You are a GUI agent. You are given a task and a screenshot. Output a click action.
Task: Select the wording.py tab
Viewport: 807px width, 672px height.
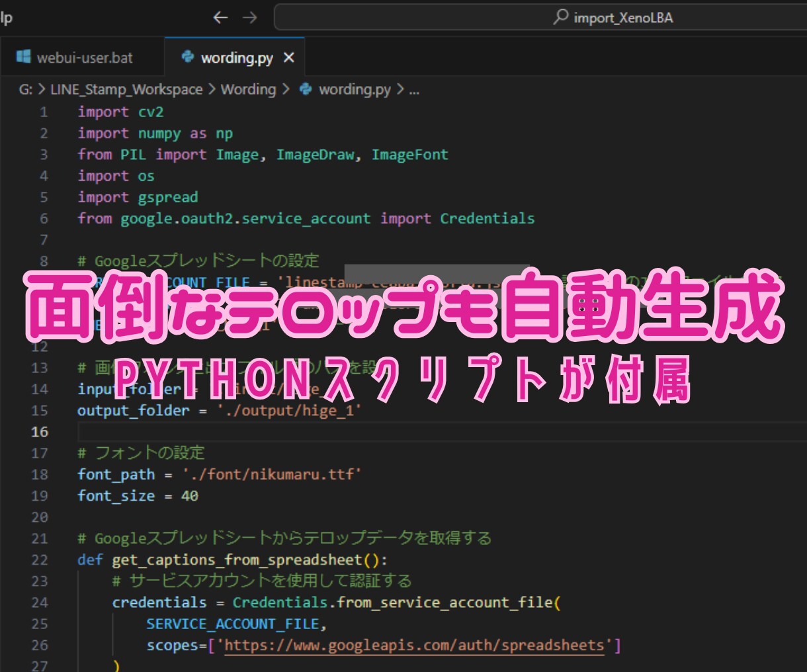(x=236, y=58)
